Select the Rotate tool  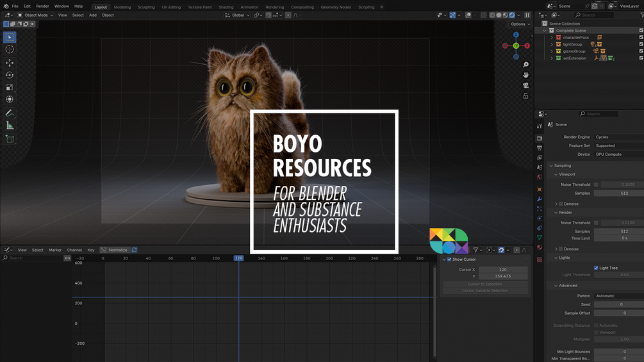tap(10, 75)
